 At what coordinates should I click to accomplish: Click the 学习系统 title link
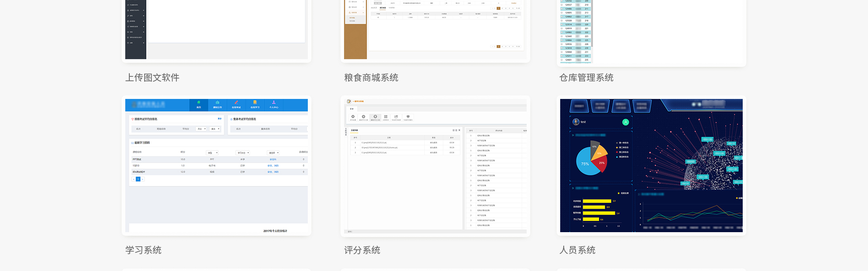click(x=143, y=250)
